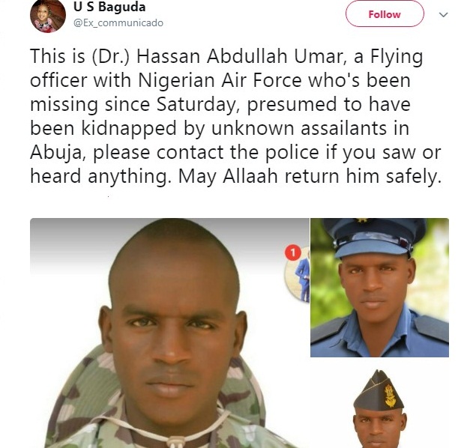Click the gold emblem on the side cap
The width and height of the screenshot is (476, 448).
(x=390, y=395)
